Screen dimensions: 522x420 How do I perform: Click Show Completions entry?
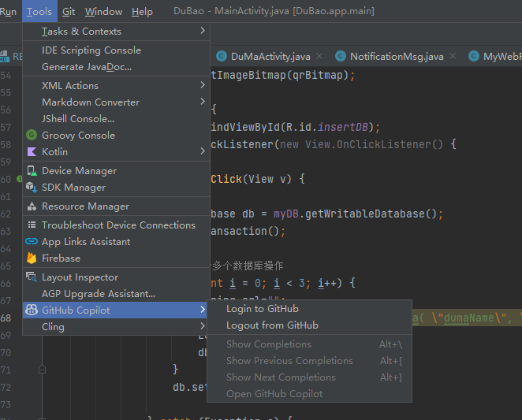coord(309,344)
